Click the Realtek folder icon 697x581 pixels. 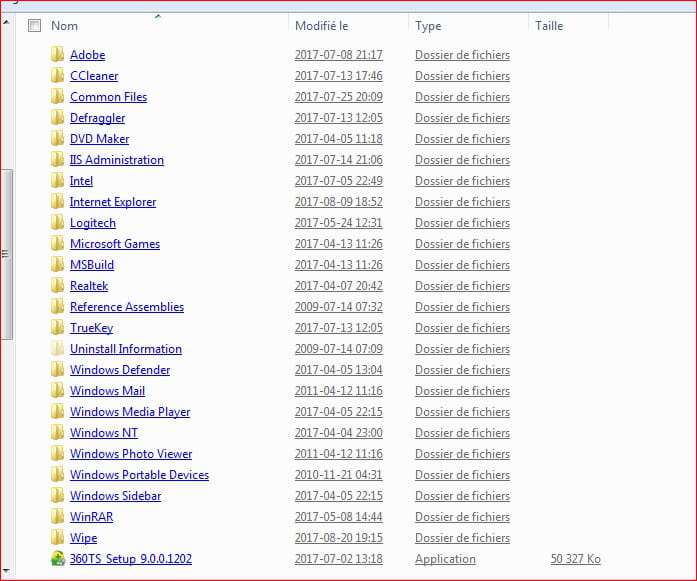[x=57, y=285]
